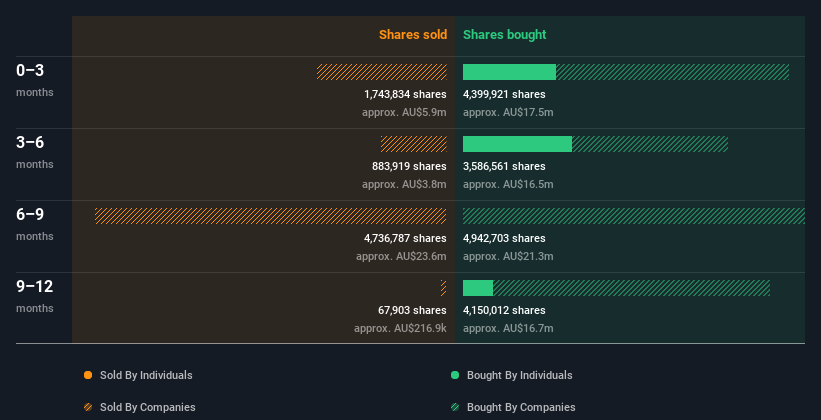Viewport: 821px width, 420px height.
Task: Click the solid green individuals bar for 3–6 months
Action: pos(517,144)
